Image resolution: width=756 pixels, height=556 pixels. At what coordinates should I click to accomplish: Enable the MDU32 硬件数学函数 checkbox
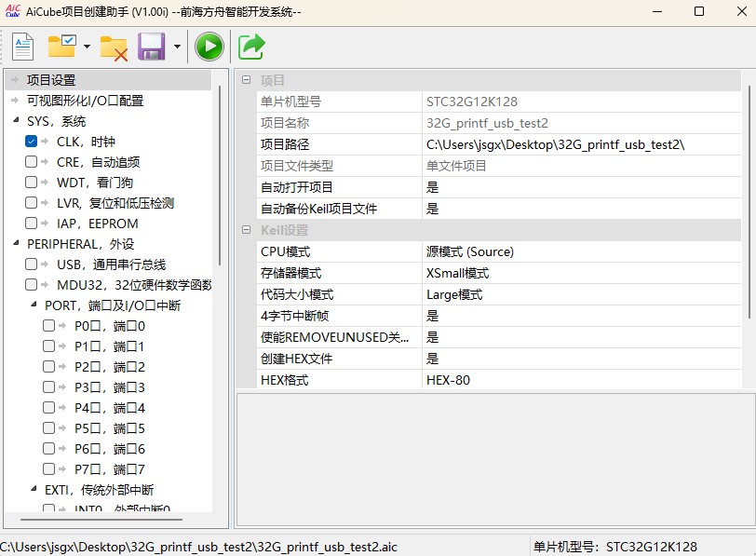tap(31, 284)
